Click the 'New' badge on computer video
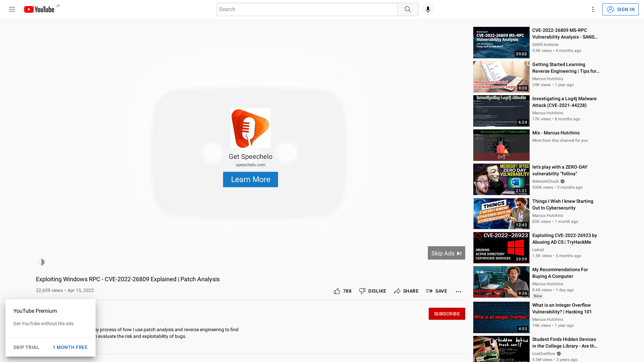The image size is (644, 362). (538, 296)
